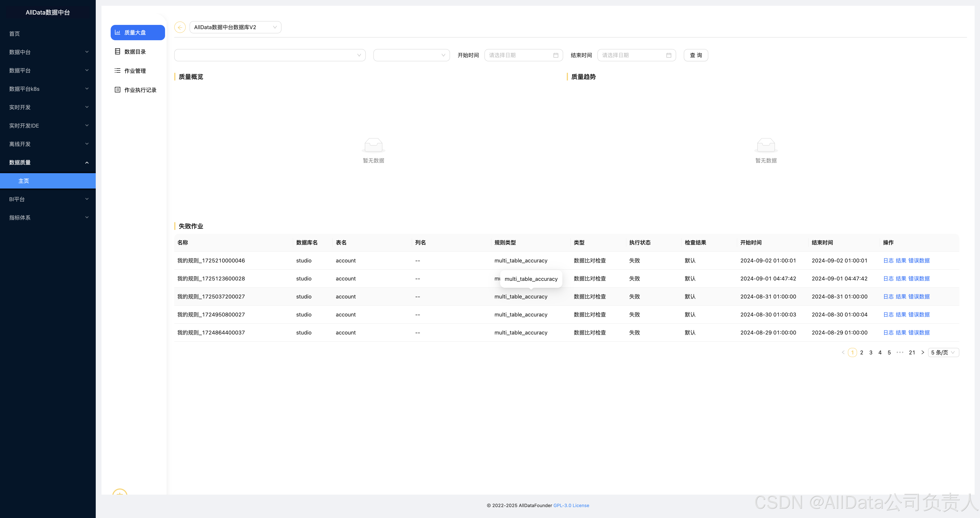Click the 作业管理 list icon

click(118, 71)
